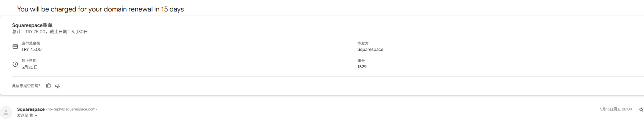
Task: Click the 5月30日 due date value
Action: (30, 67)
